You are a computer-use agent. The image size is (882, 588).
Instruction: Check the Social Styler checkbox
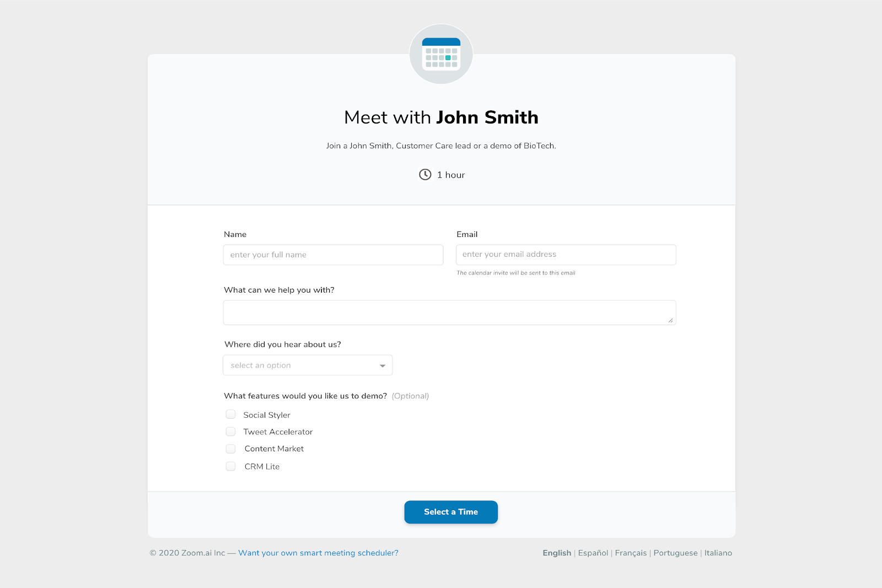(x=230, y=414)
